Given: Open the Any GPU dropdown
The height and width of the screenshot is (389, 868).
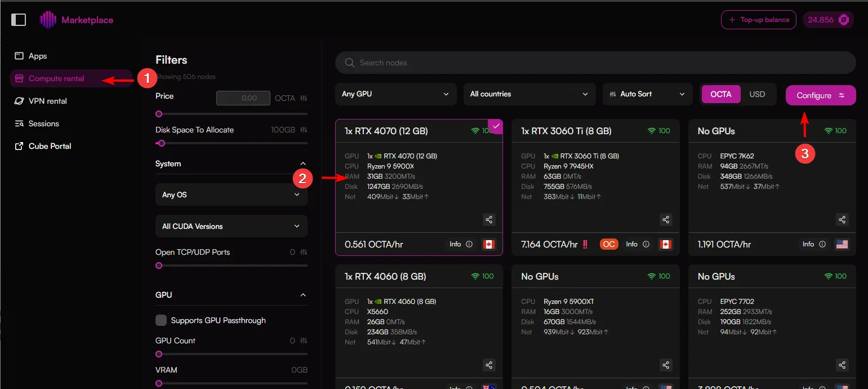Looking at the screenshot, I should tap(395, 94).
